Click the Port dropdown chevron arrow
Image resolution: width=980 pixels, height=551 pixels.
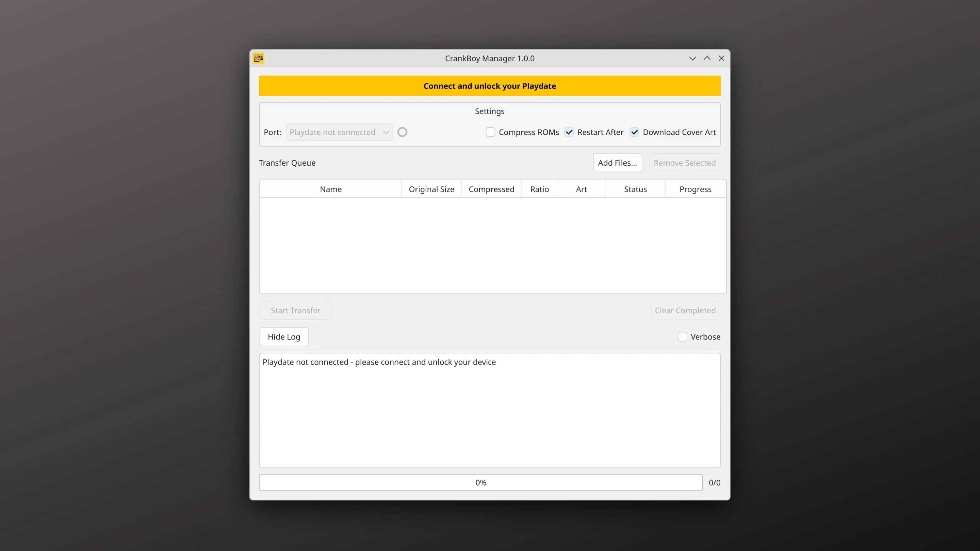click(386, 132)
